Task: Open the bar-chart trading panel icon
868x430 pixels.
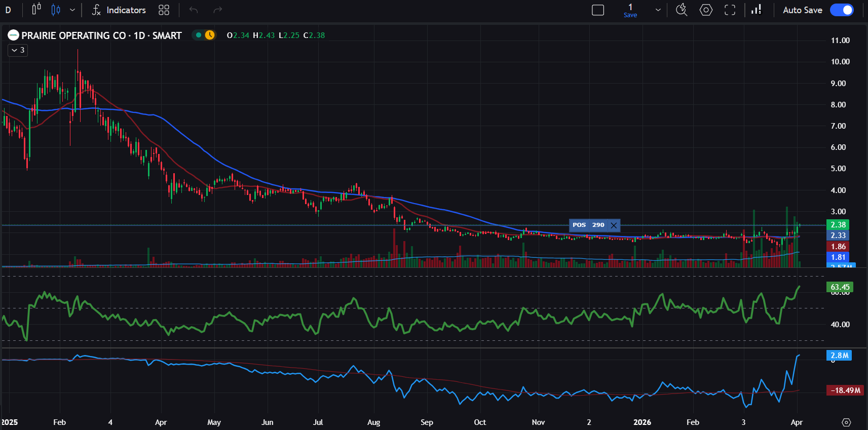Action: [x=757, y=10]
